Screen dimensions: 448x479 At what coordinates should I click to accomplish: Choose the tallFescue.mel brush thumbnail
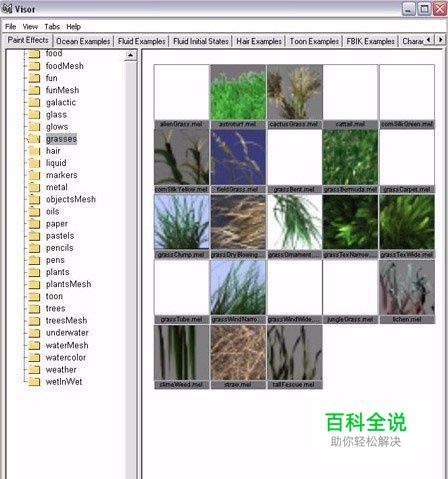point(295,353)
